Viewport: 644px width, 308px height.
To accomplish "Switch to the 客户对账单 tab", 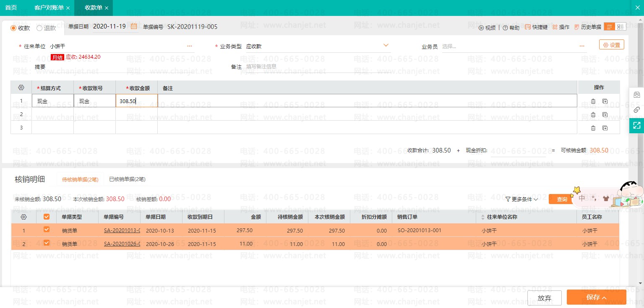I will tap(49, 8).
